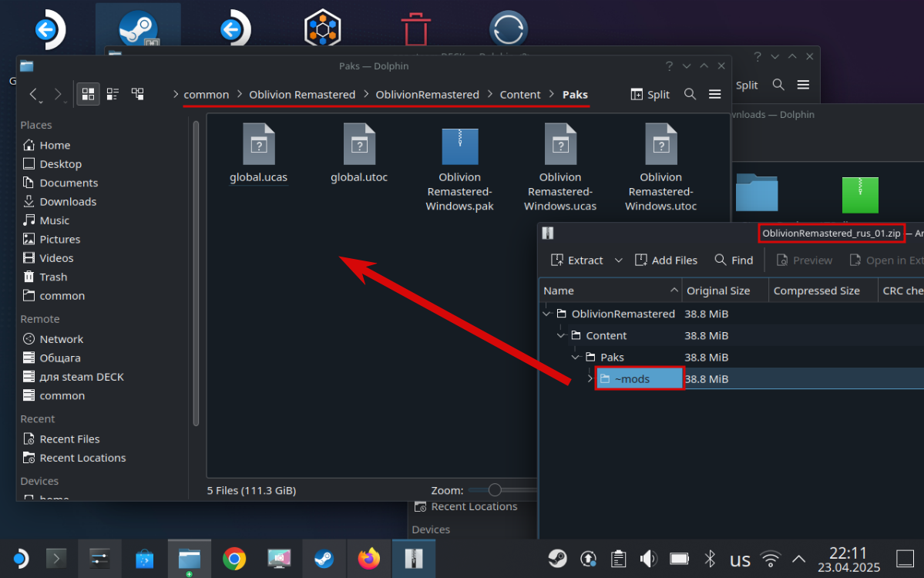Viewport: 924px width, 578px height.
Task: Open Discover store from taskbar
Action: coord(144,559)
